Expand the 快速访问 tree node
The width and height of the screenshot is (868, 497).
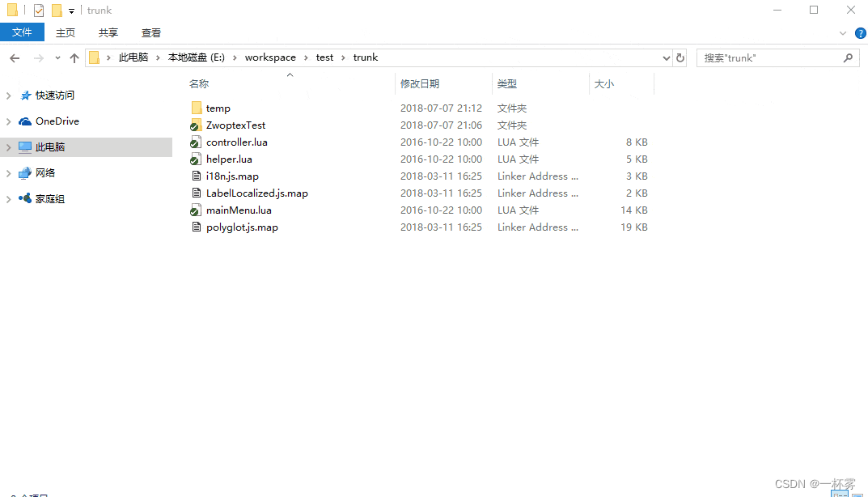pos(8,96)
